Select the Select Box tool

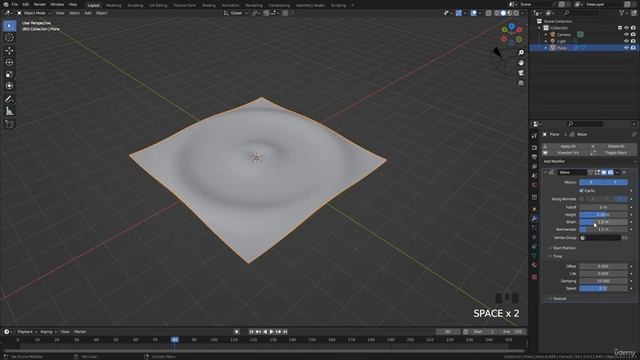9,26
